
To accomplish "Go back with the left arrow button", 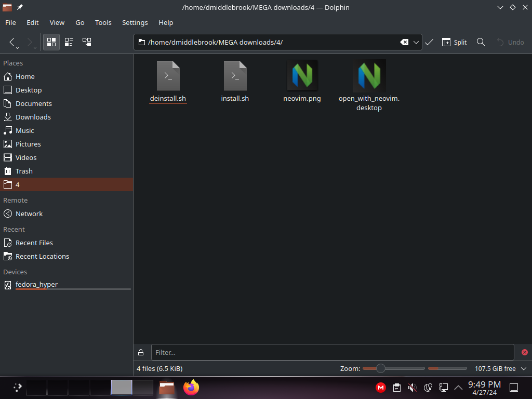I will click(x=12, y=42).
